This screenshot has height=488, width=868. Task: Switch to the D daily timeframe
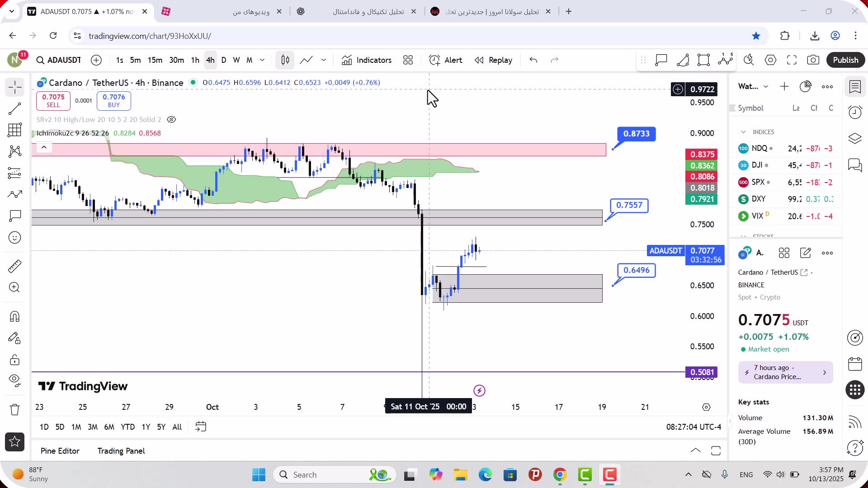point(224,60)
